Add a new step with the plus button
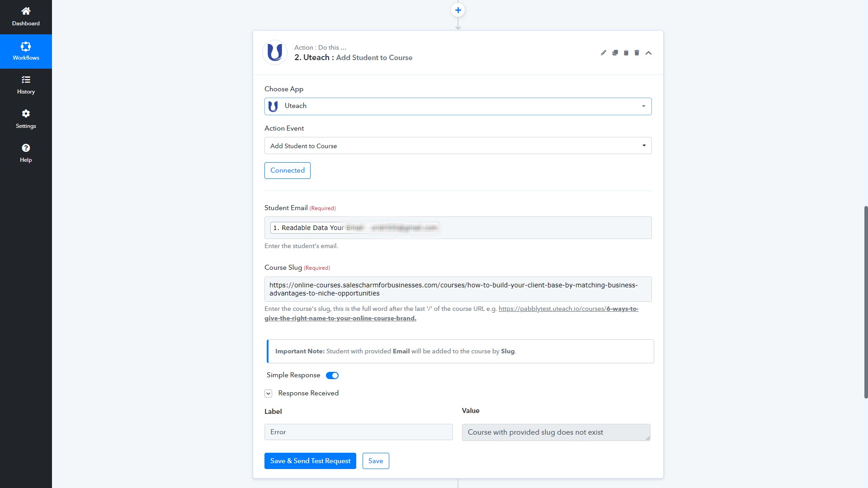 [x=458, y=10]
